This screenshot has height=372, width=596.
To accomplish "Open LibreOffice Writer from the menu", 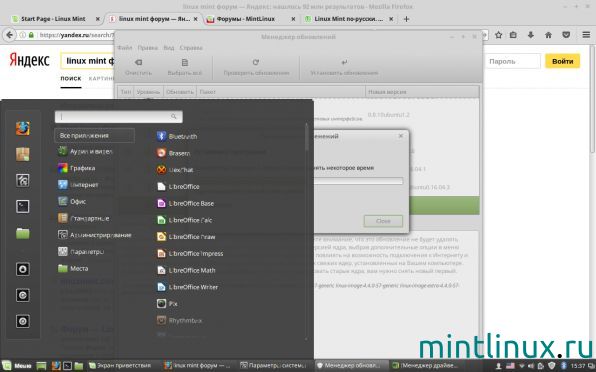I will [x=187, y=287].
